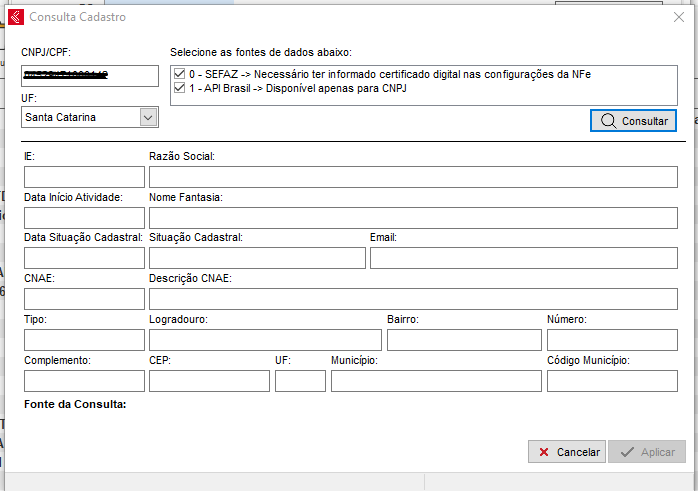
Task: Click the IE input field
Action: pyautogui.click(x=84, y=177)
